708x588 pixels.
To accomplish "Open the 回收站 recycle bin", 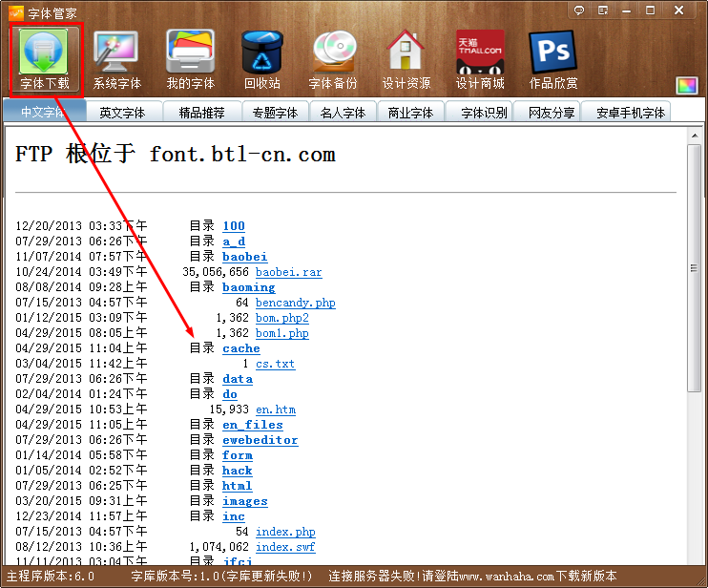I will point(262,59).
